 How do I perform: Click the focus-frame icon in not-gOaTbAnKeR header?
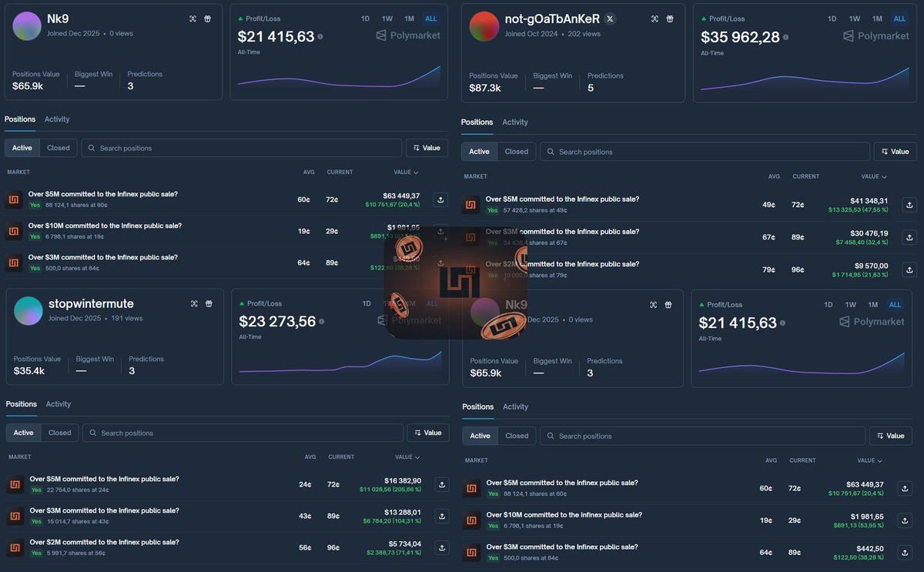click(655, 18)
